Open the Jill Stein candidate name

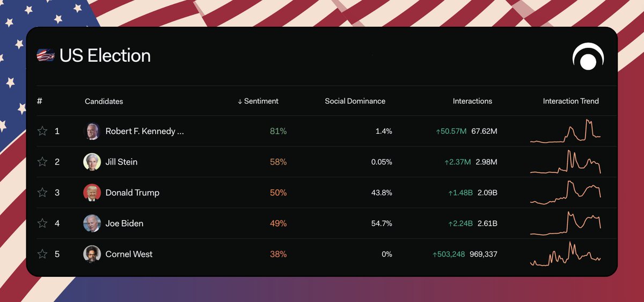[121, 162]
